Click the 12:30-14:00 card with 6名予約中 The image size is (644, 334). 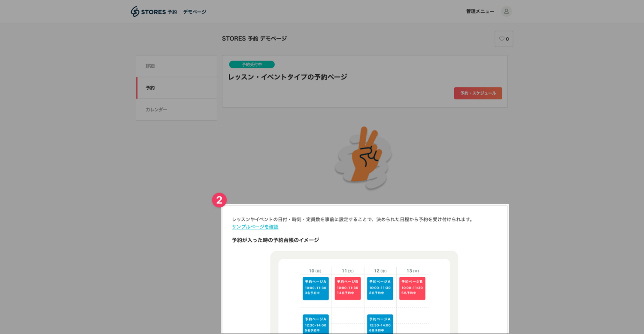click(x=380, y=324)
